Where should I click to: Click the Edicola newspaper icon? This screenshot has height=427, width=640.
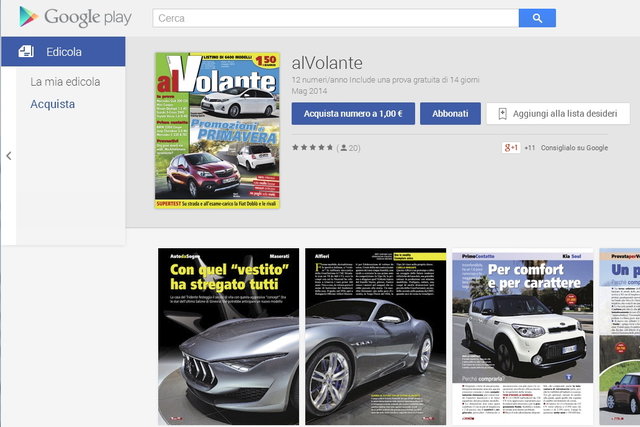coord(26,51)
